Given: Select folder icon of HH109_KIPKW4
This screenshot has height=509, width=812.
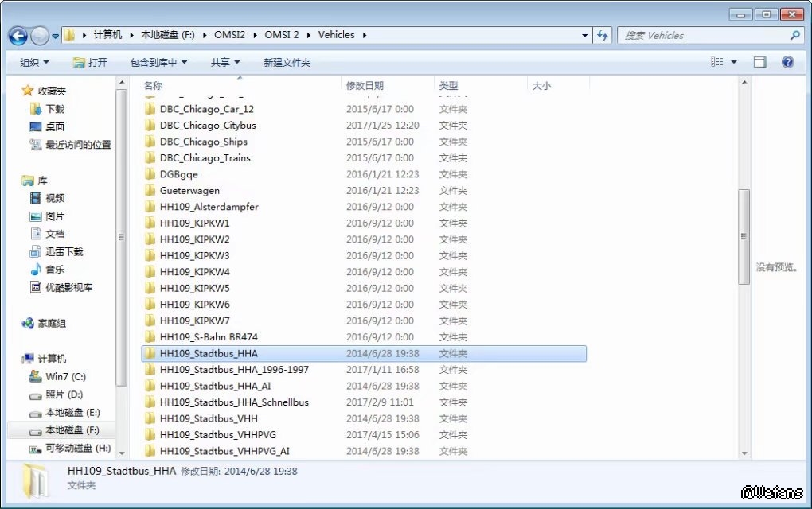Looking at the screenshot, I should 150,271.
